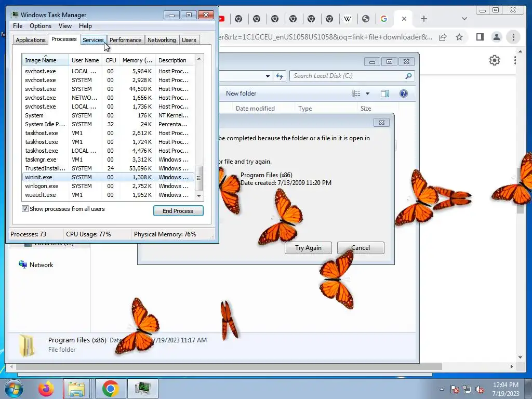Click scroll down arrow in process list
The image size is (532, 399).
(x=199, y=196)
